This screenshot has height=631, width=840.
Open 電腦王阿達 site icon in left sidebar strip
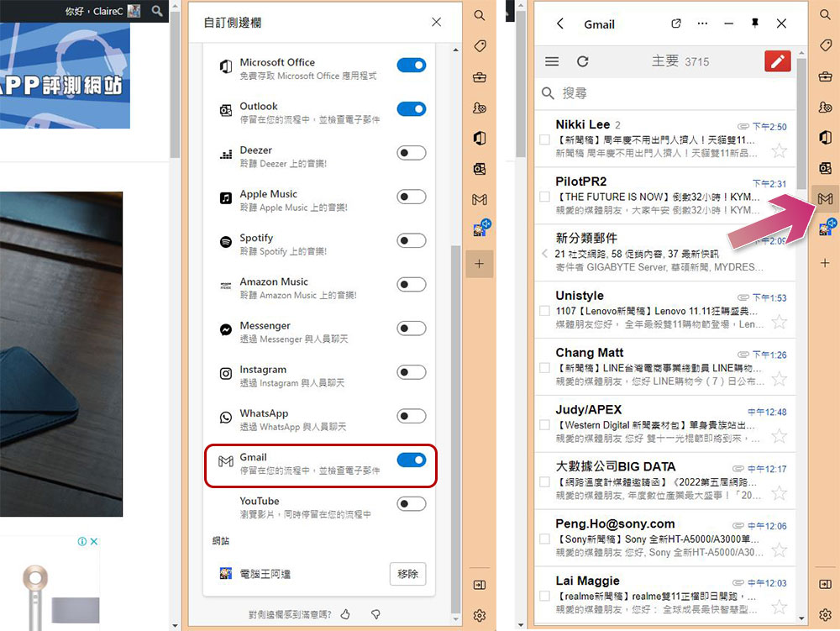[x=481, y=229]
